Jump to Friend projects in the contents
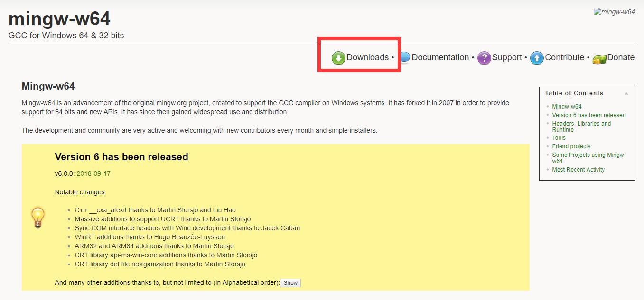The image size is (644, 300). tap(571, 146)
